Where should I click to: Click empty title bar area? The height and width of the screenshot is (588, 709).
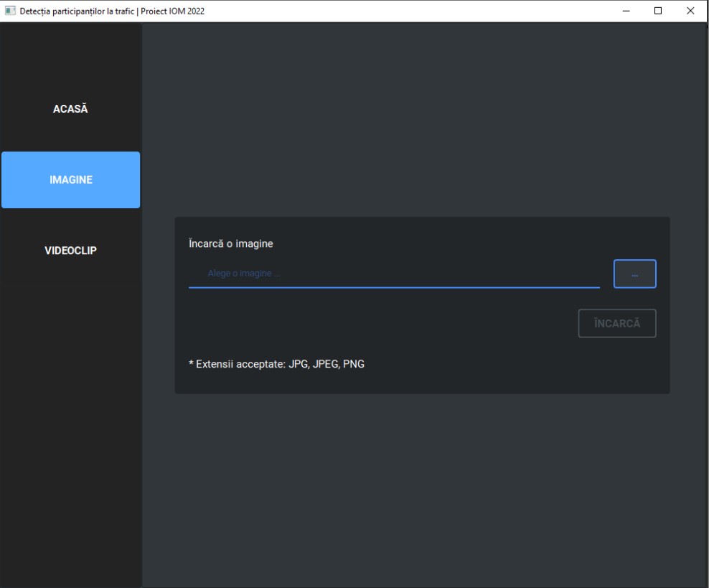coord(409,10)
